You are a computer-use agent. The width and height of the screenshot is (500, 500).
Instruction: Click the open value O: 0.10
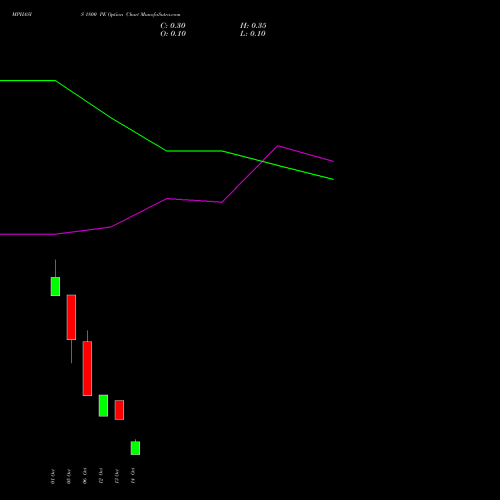tap(173, 34)
